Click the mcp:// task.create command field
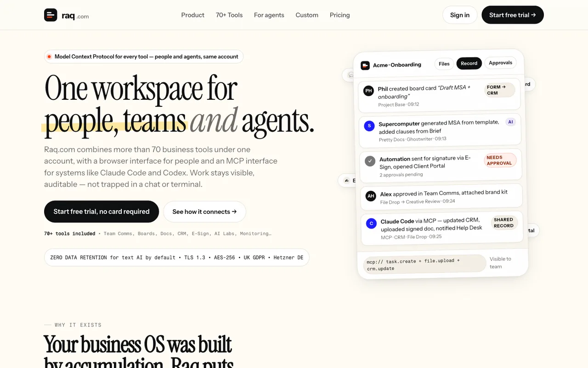 pyautogui.click(x=424, y=264)
